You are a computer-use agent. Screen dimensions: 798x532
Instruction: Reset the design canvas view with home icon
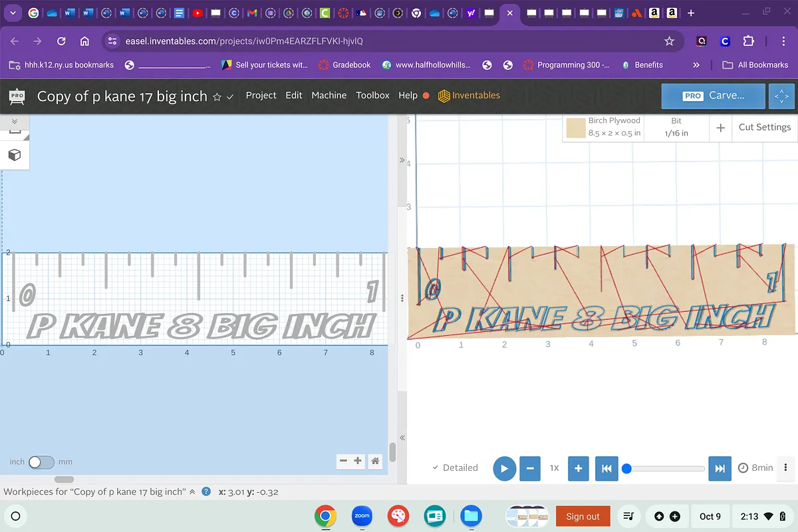point(375,461)
